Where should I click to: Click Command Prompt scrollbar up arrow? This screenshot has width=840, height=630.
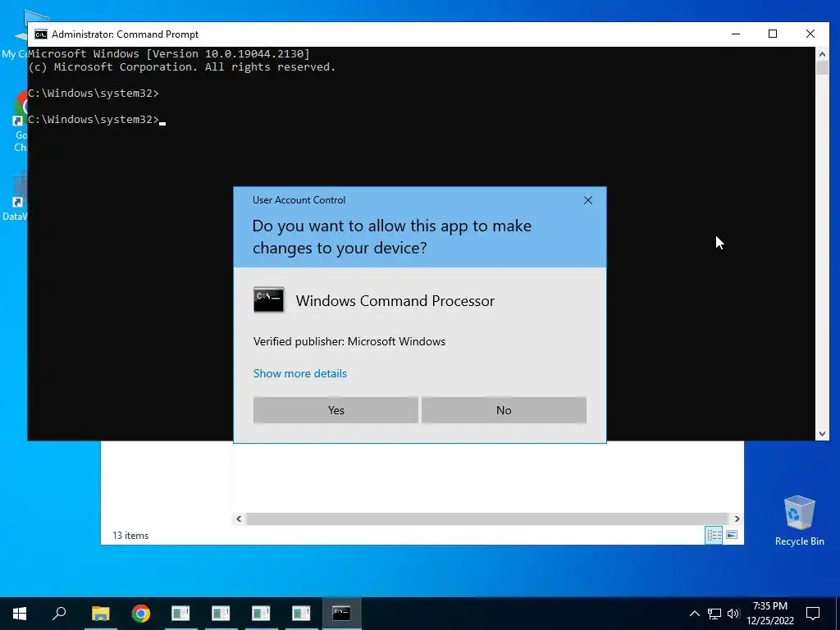(822, 53)
